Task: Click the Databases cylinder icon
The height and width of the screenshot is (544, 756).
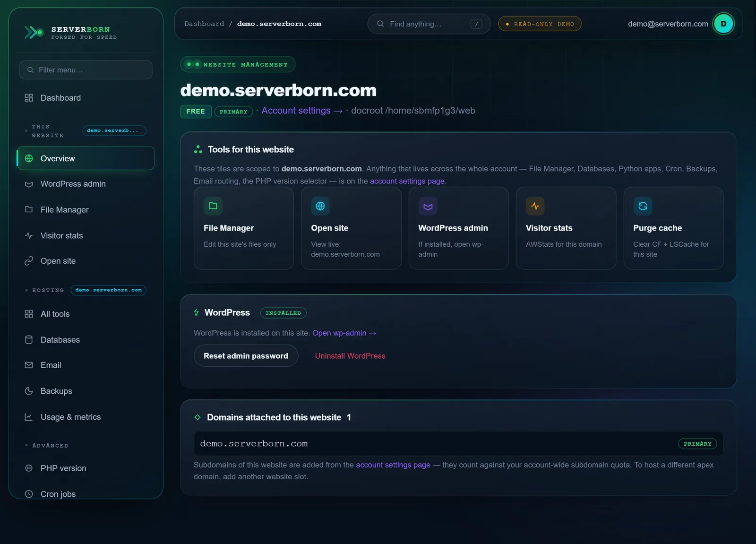Action: click(x=29, y=340)
